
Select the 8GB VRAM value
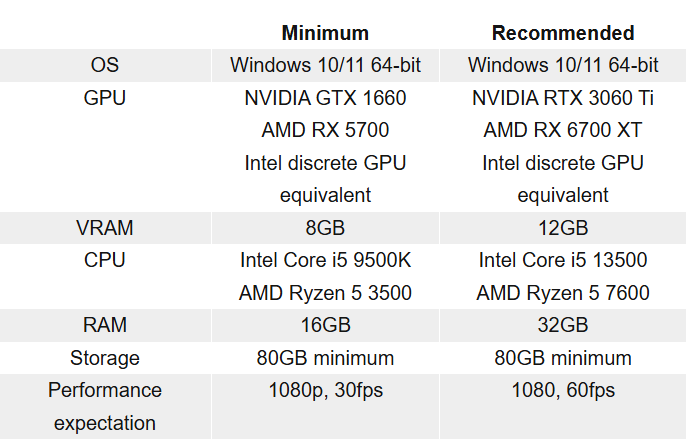point(325,228)
